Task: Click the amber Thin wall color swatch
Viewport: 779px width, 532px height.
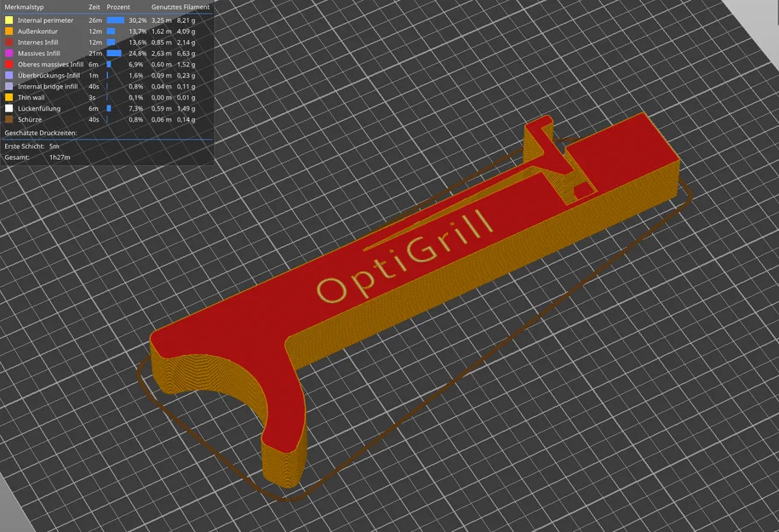Action: (x=9, y=97)
